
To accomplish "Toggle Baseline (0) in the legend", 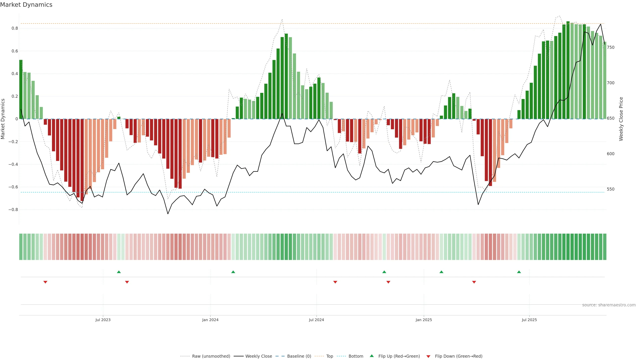I will [x=299, y=356].
